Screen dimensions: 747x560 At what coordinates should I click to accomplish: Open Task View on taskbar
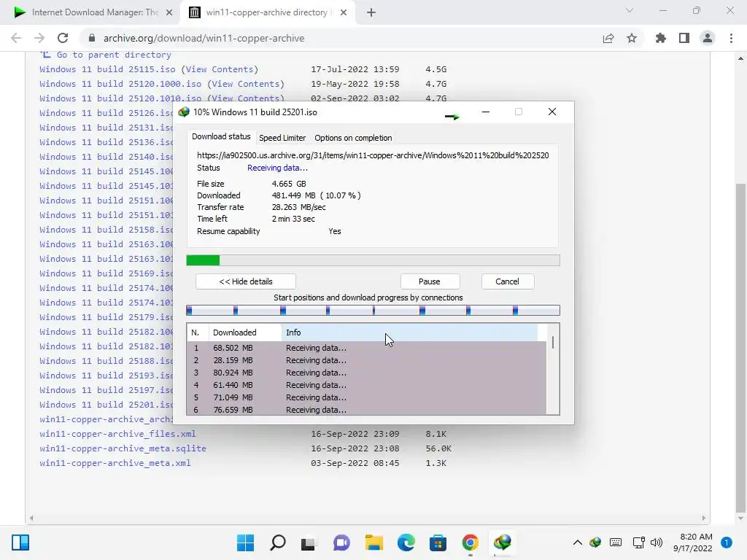(309, 542)
